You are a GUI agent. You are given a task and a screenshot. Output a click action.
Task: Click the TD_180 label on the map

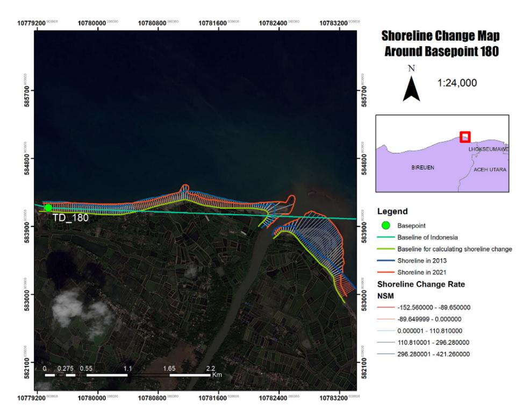(x=70, y=217)
